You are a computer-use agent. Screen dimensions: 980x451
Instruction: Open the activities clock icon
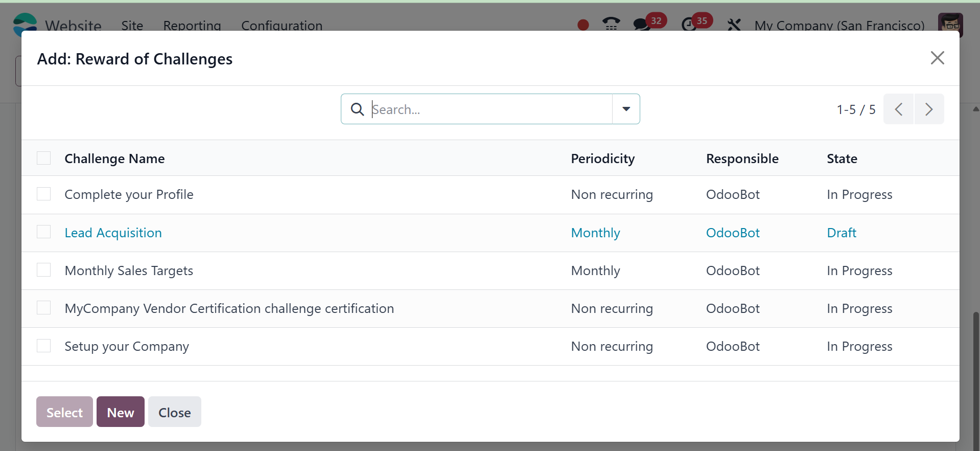click(689, 24)
